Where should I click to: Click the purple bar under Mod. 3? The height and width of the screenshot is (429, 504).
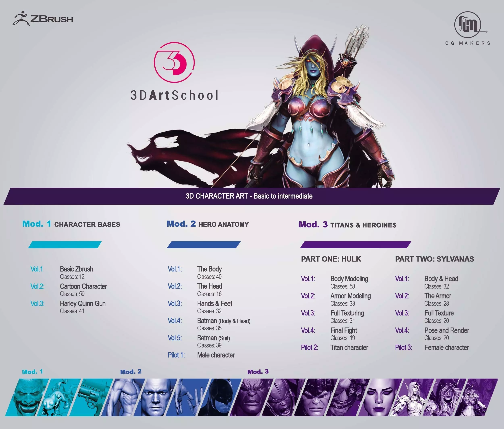(x=356, y=245)
